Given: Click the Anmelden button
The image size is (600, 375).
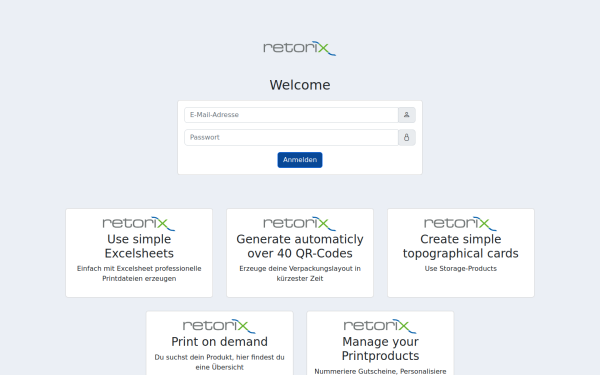Looking at the screenshot, I should [x=300, y=160].
